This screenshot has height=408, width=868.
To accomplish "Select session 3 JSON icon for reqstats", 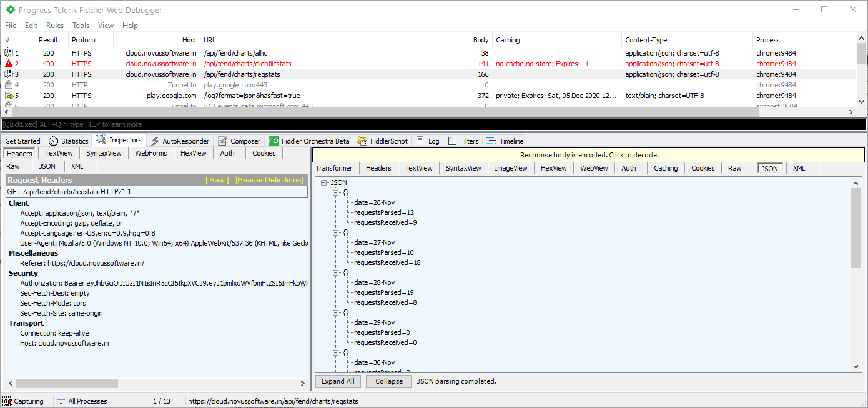I will tap(9, 74).
